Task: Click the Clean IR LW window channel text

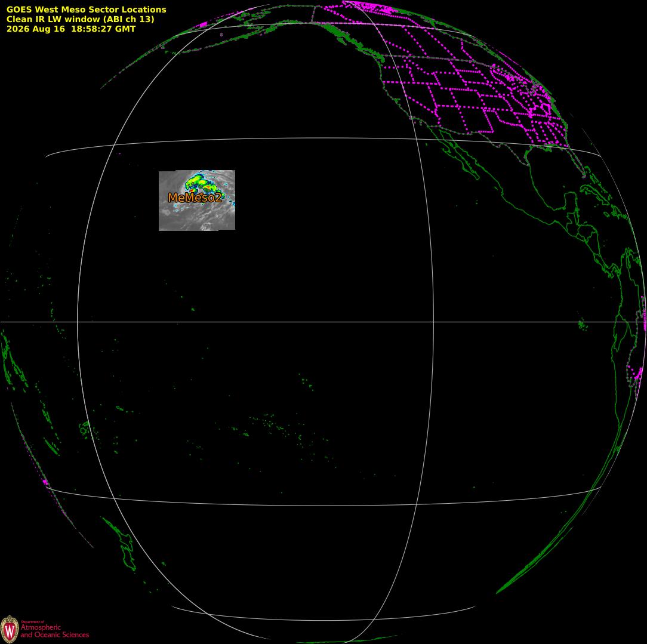Action: point(80,19)
